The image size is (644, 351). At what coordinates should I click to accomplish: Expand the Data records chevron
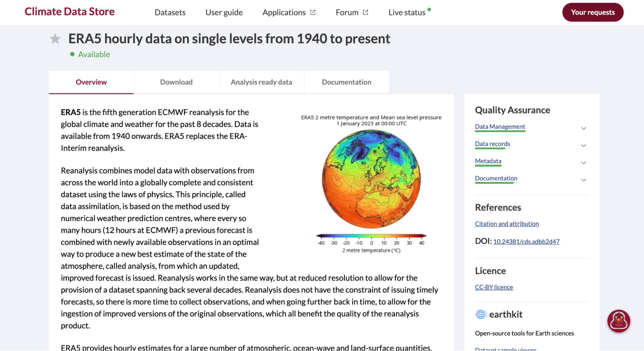[583, 145]
